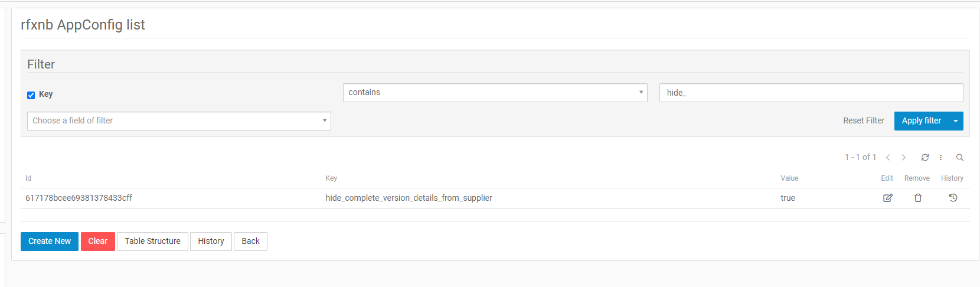Go to next page arrow

(904, 157)
